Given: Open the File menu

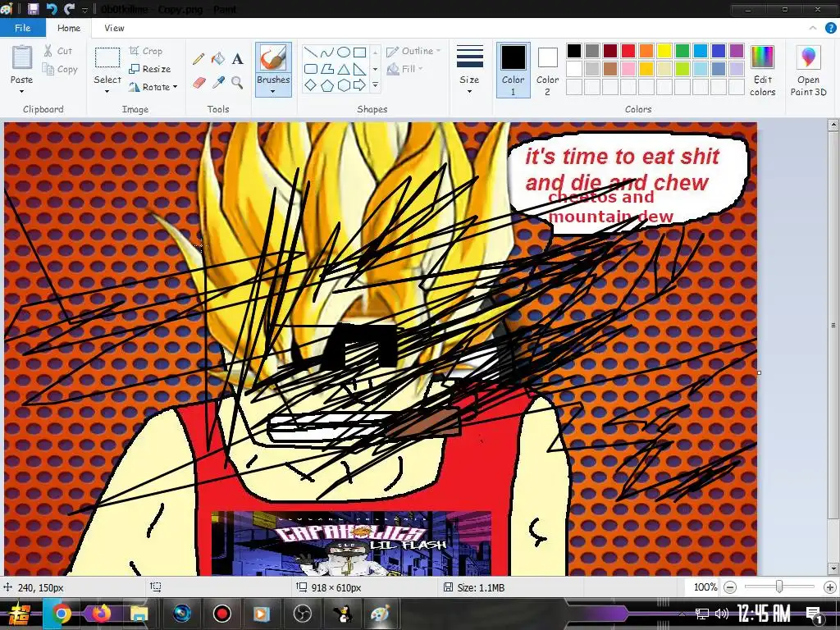Looking at the screenshot, I should click(22, 28).
